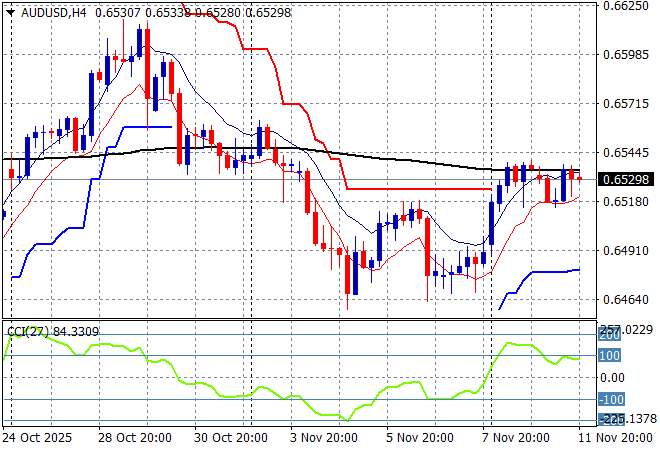
Task: Click the CCI -100 level label
Action: tap(612, 399)
